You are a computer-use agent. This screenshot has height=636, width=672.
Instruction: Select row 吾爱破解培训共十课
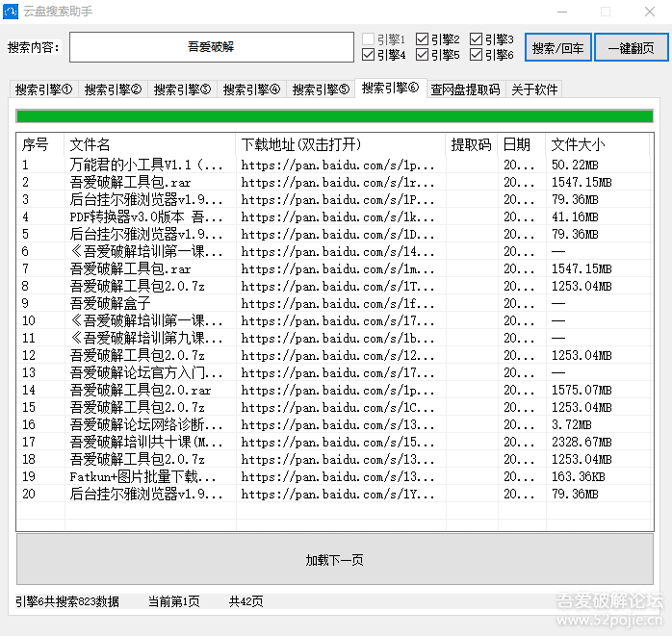pos(335,442)
